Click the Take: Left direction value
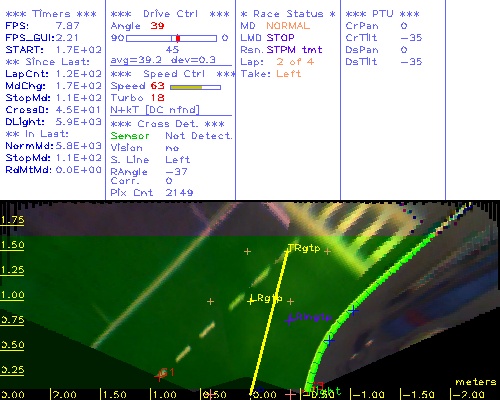This screenshot has height=400, width=500. point(289,74)
